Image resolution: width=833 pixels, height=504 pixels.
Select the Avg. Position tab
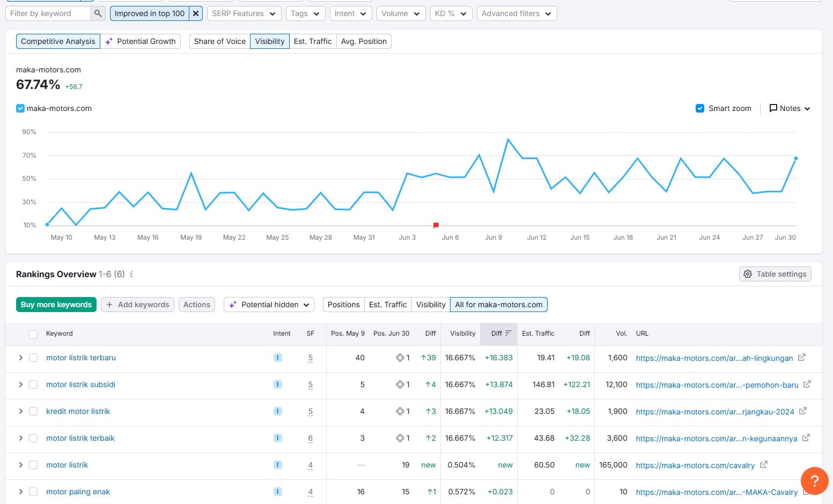tap(364, 41)
